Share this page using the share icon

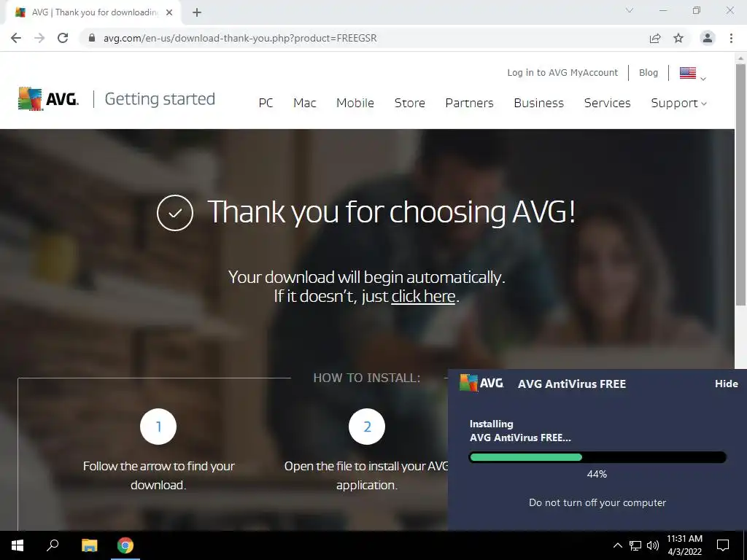pos(655,38)
